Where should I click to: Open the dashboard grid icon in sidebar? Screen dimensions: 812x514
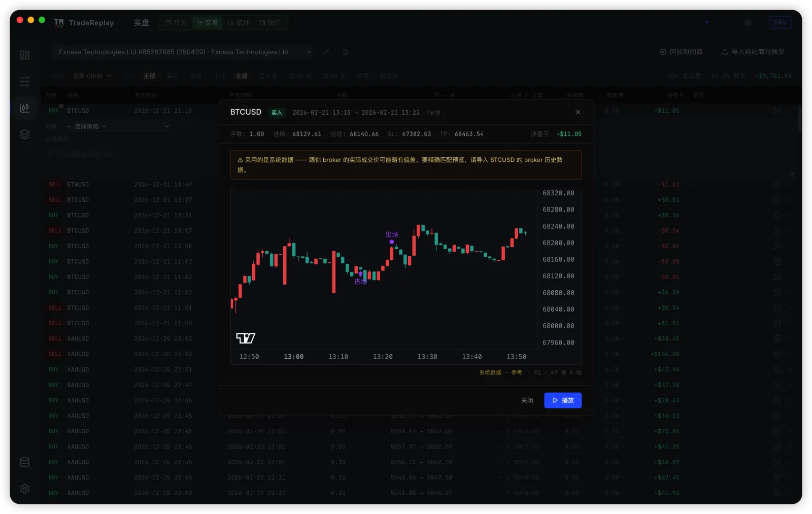pos(25,55)
